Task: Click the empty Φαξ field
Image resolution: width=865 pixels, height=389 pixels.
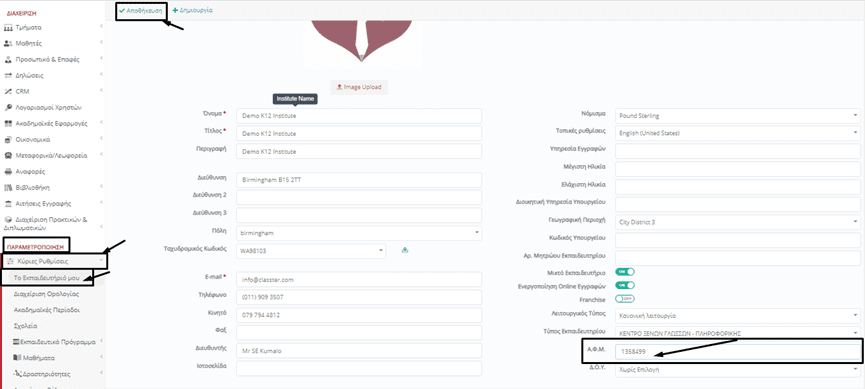Action: coord(359,333)
